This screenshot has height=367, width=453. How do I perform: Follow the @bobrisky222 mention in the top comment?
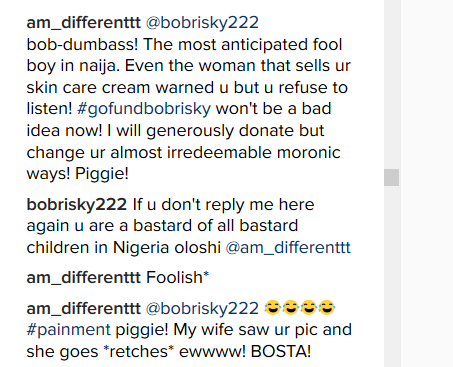(x=202, y=23)
